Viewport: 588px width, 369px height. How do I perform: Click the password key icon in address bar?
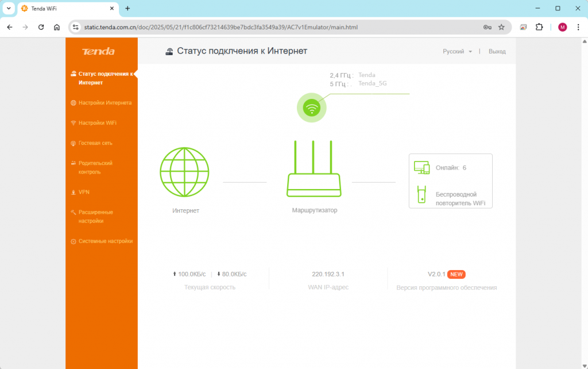(x=487, y=27)
